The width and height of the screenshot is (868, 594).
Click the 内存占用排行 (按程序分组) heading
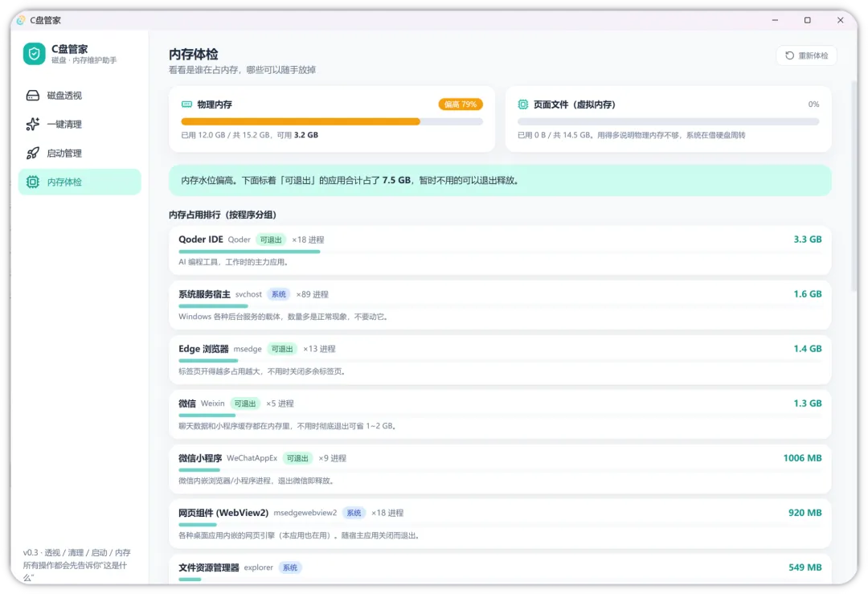click(x=223, y=215)
